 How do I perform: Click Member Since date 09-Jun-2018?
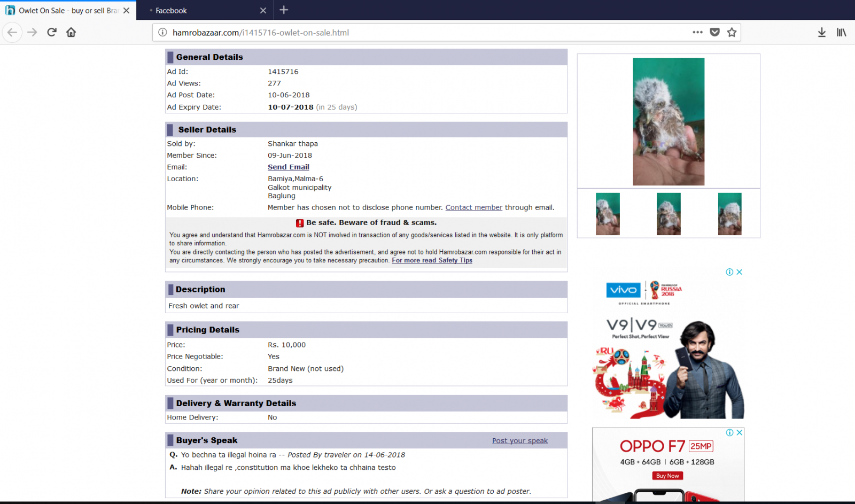(290, 156)
